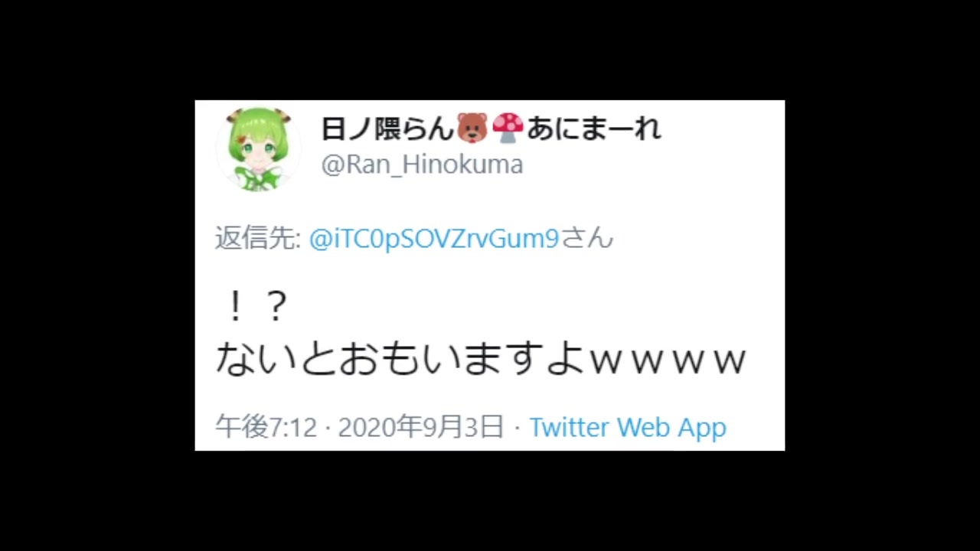This screenshot has width=980, height=551.
Task: Click the 午後7:12 timestamp
Action: pyautogui.click(x=266, y=427)
